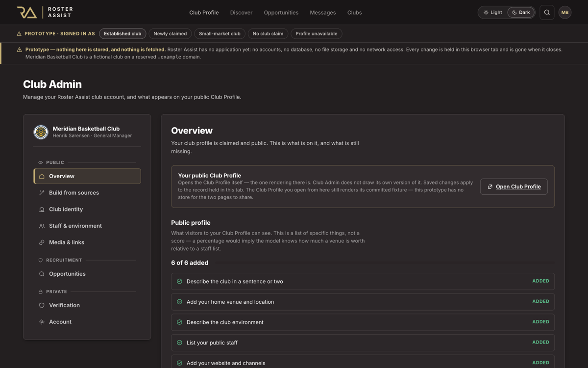Click the sun icon in Light button
This screenshot has height=368, width=588.
pyautogui.click(x=486, y=12)
